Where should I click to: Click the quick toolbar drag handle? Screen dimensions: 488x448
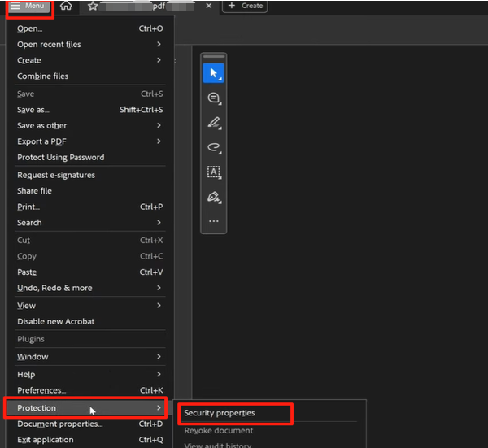[213, 57]
